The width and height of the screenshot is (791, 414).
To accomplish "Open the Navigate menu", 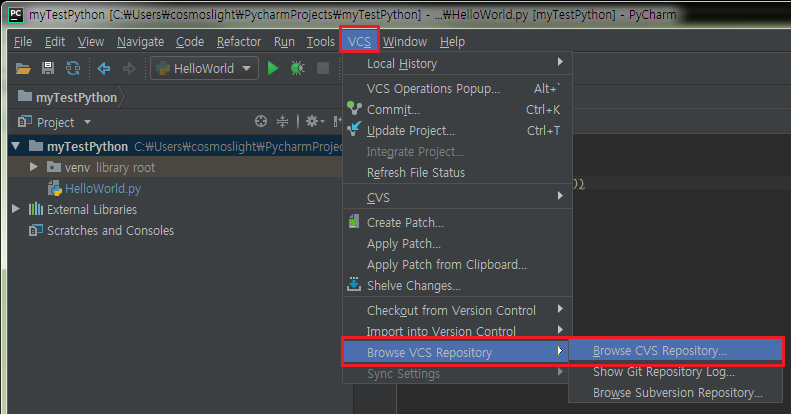I will coord(140,42).
